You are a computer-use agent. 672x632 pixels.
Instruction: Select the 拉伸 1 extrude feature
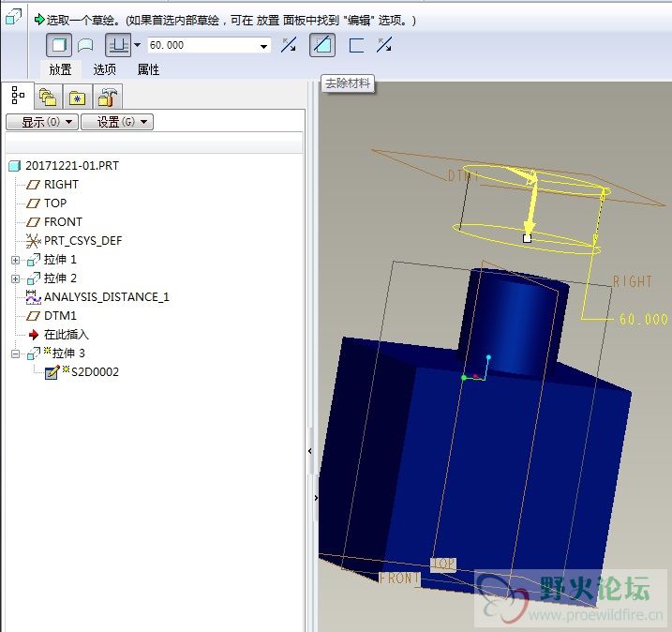(60, 260)
